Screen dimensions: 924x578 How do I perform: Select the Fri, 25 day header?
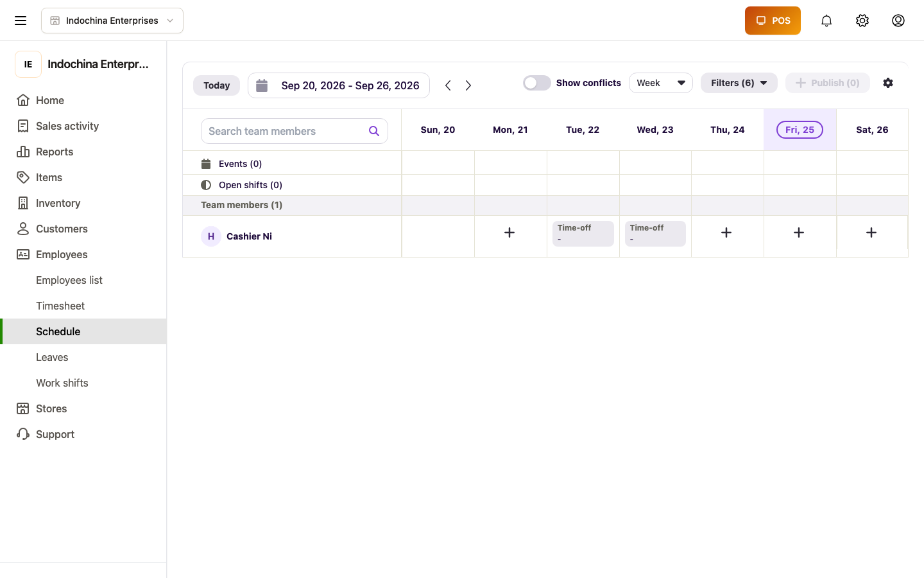click(800, 130)
